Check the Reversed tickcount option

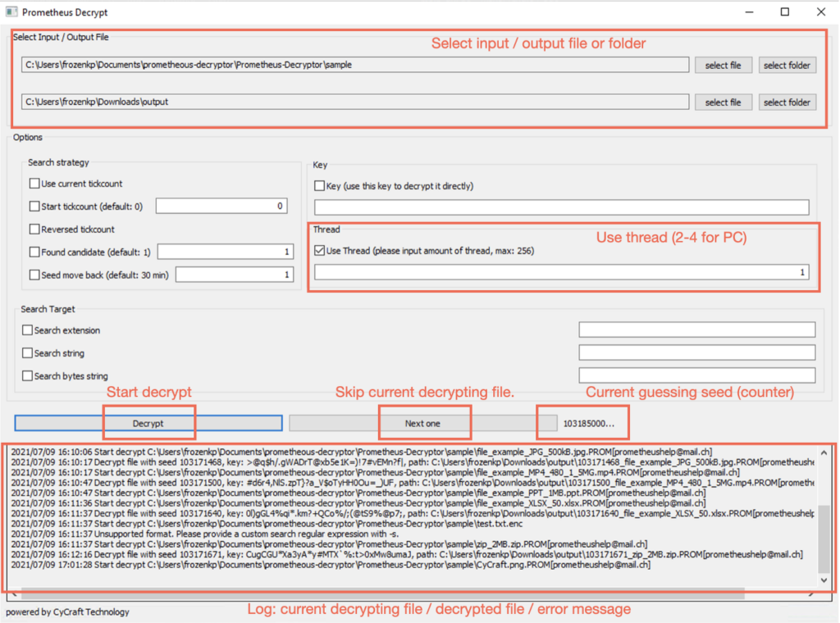(34, 230)
